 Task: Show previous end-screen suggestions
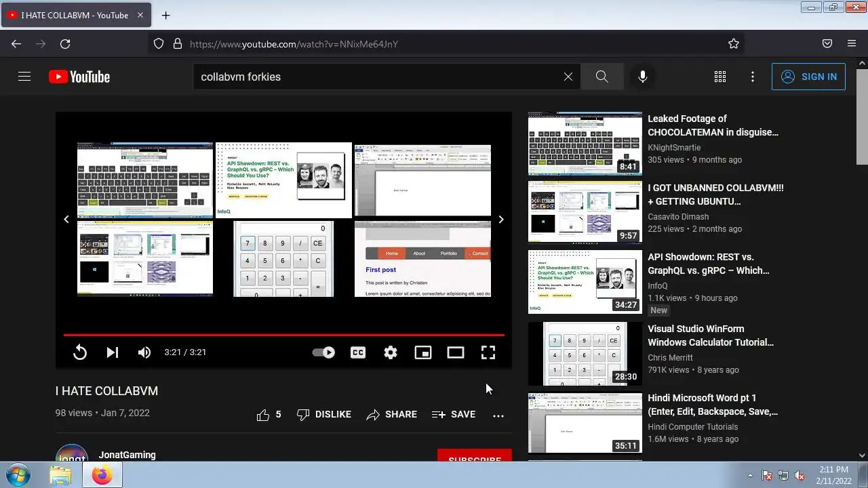pyautogui.click(x=66, y=220)
